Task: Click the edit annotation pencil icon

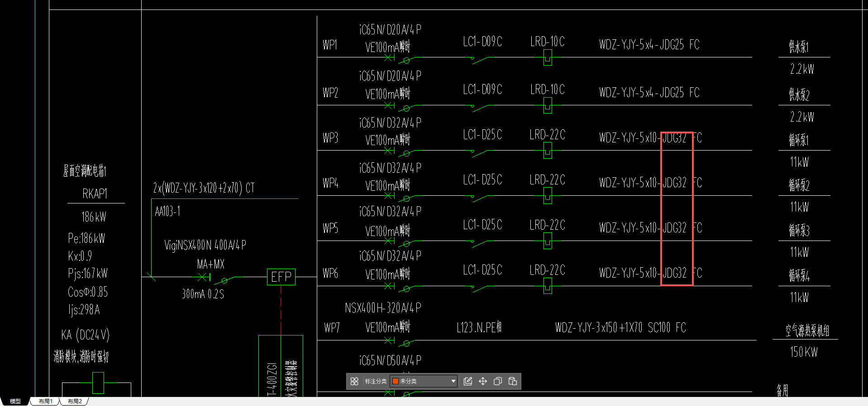Action: pyautogui.click(x=468, y=381)
